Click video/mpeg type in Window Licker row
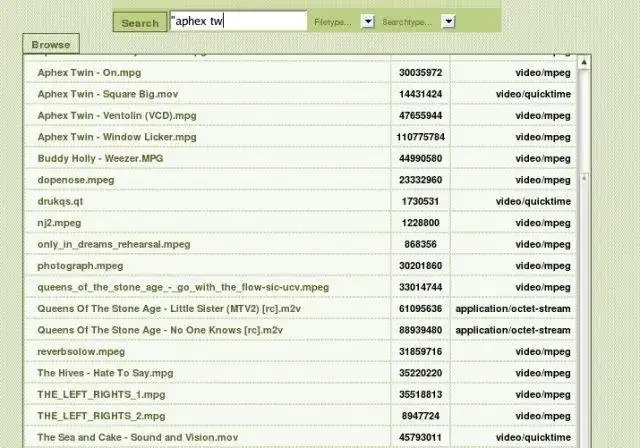This screenshot has width=640, height=448. point(543,137)
